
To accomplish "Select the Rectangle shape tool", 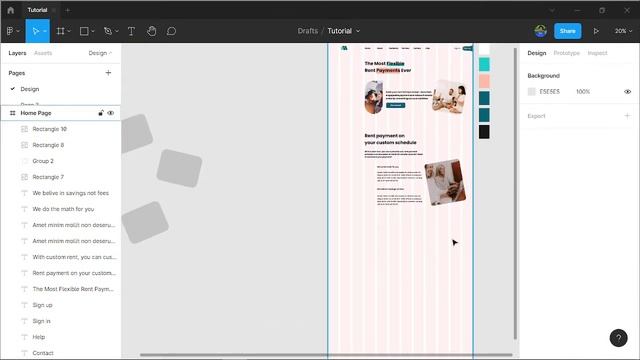I will [84, 31].
